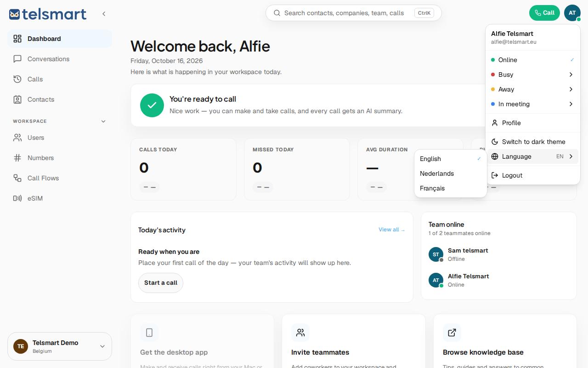The width and height of the screenshot is (588, 368).
Task: Click the Start a call button
Action: (x=161, y=283)
